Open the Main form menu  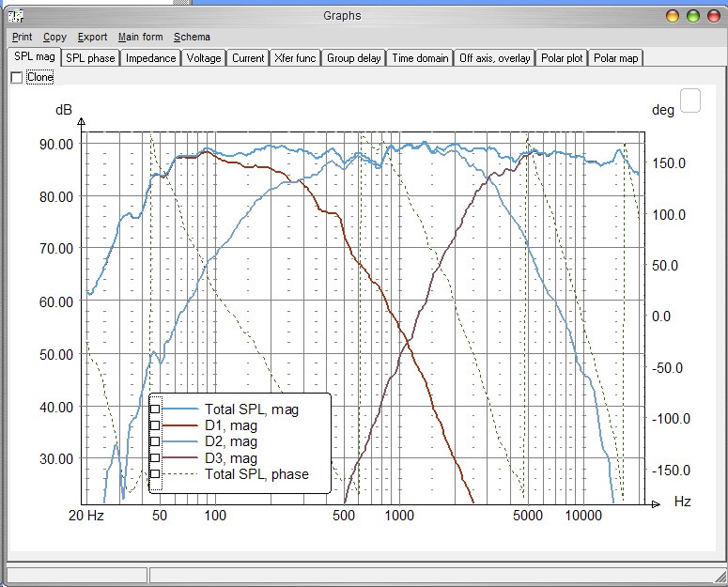[141, 37]
